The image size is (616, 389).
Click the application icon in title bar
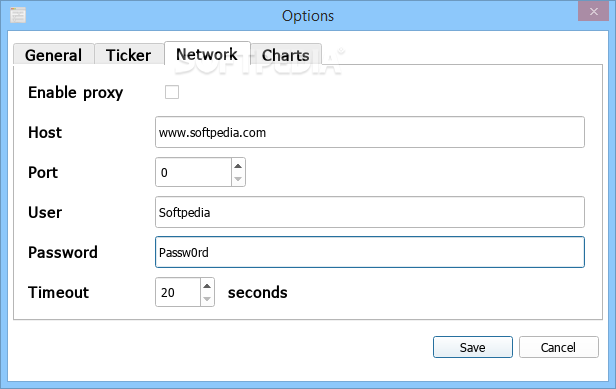coord(18,15)
